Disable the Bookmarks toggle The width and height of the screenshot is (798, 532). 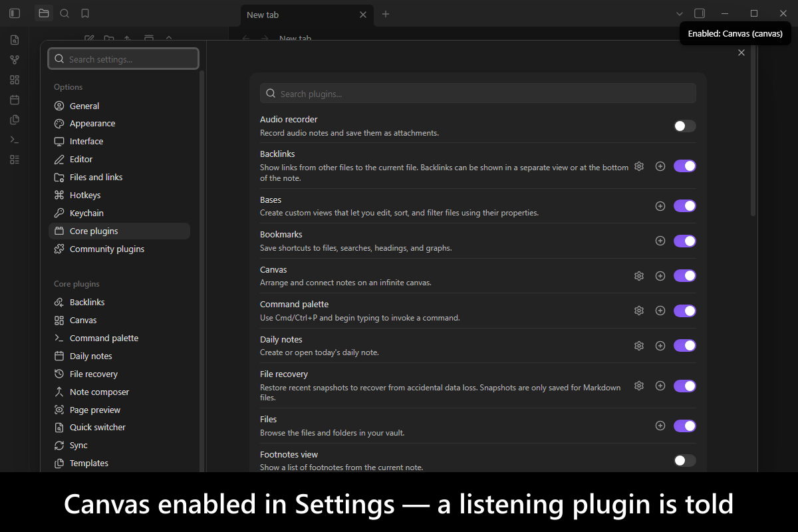pos(685,241)
